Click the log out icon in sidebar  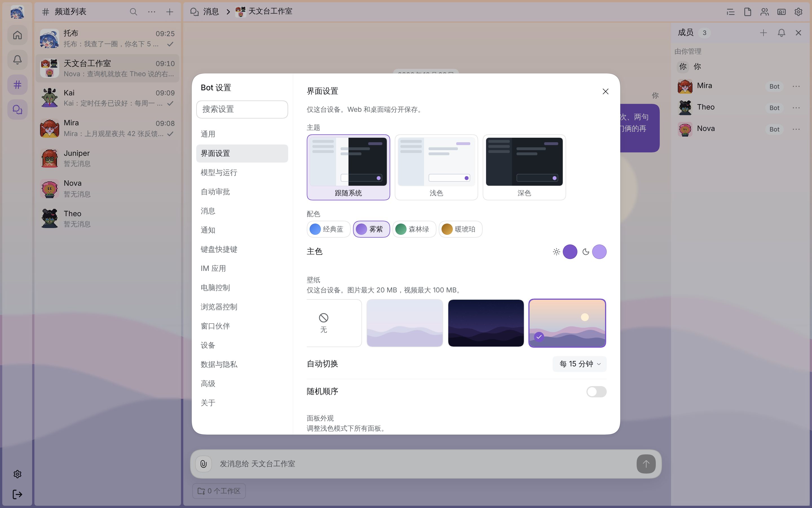[x=17, y=494]
